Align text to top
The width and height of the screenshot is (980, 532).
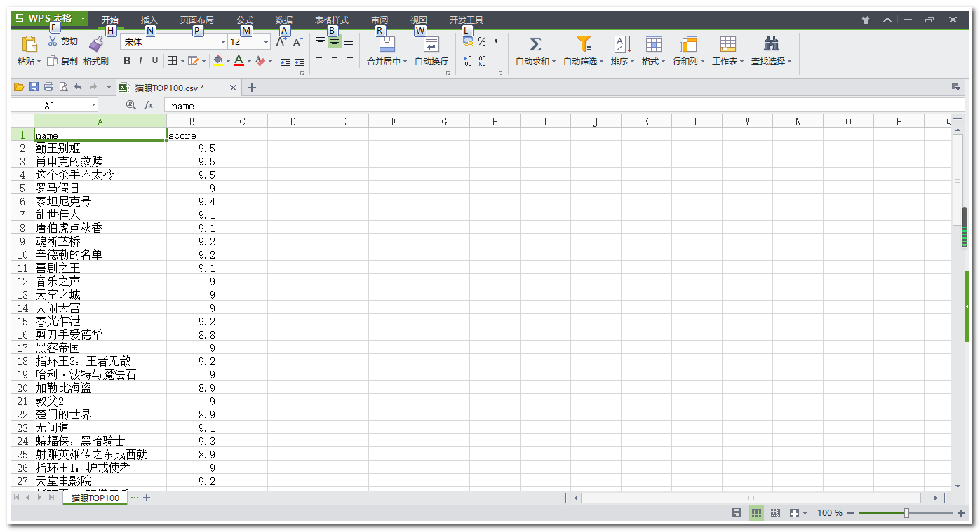point(321,42)
